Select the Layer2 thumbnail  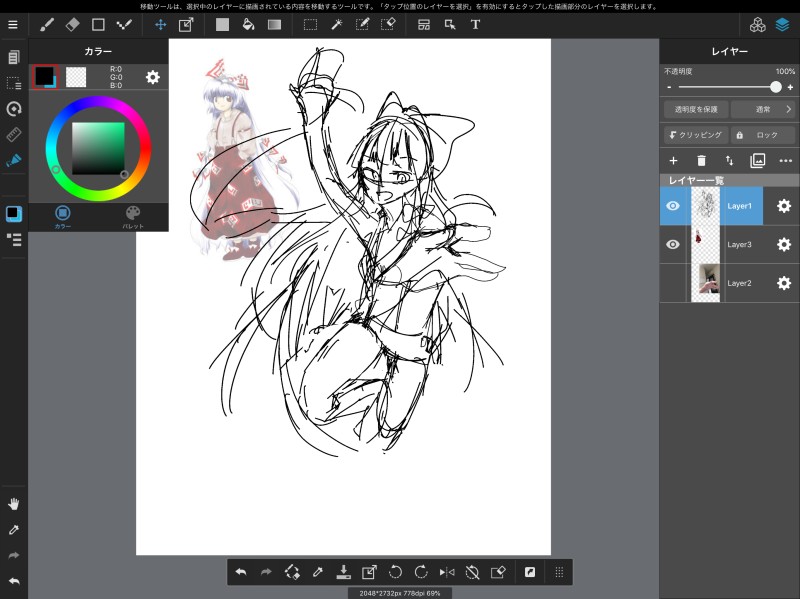point(706,283)
